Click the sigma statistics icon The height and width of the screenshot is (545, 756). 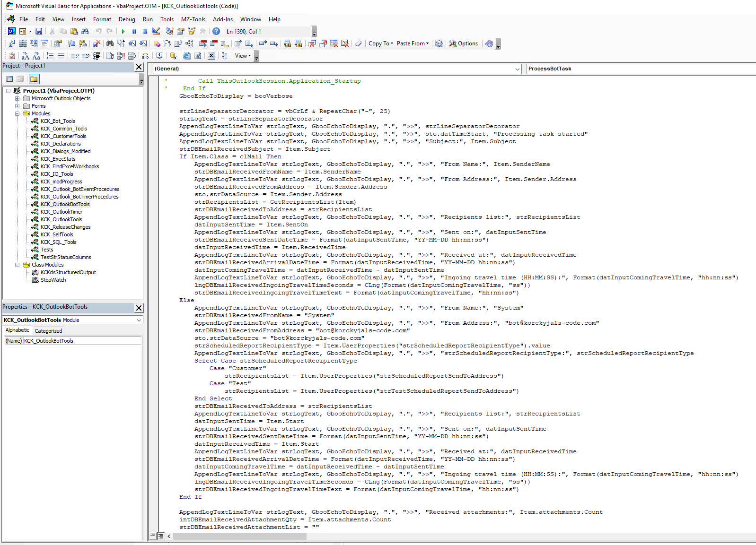click(x=211, y=56)
